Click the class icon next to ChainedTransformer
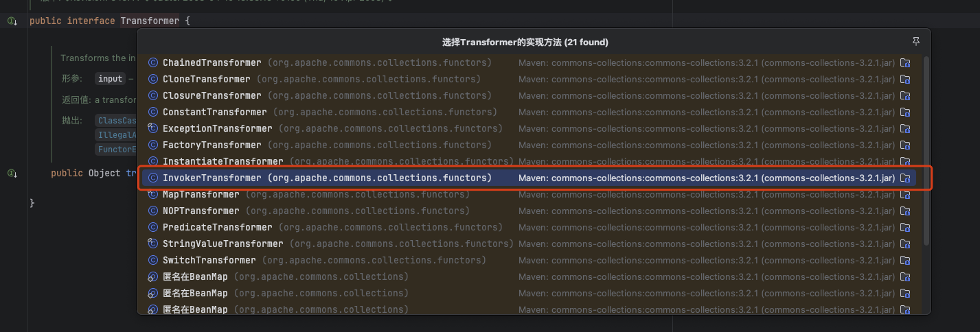Screen dimensions: 980x332 153,62
